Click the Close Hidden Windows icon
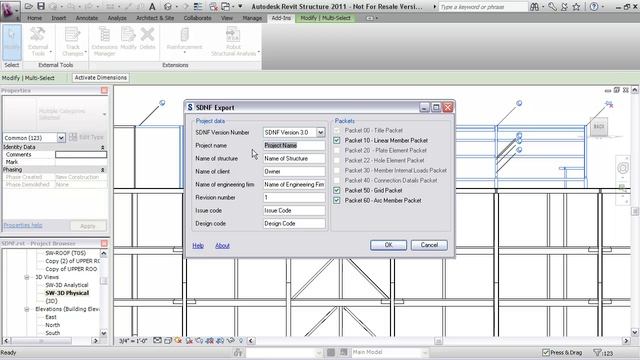Image resolution: width=640 pixels, height=360 pixels. click(213, 7)
